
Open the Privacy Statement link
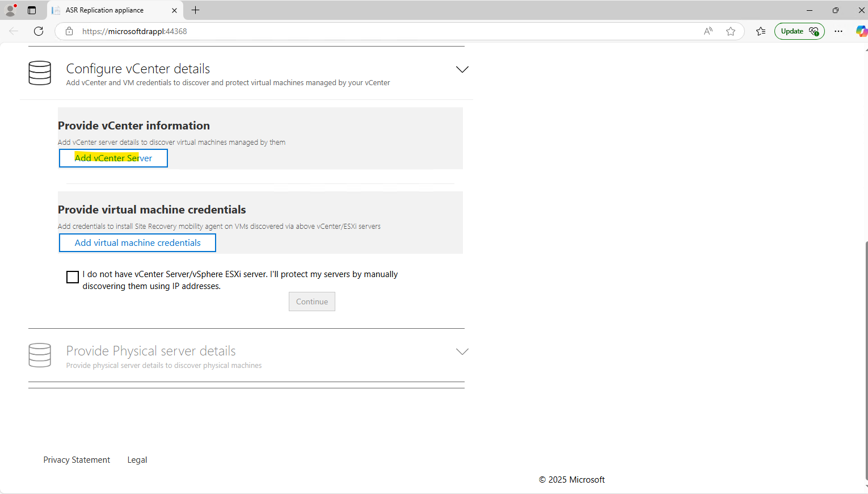[77, 460]
